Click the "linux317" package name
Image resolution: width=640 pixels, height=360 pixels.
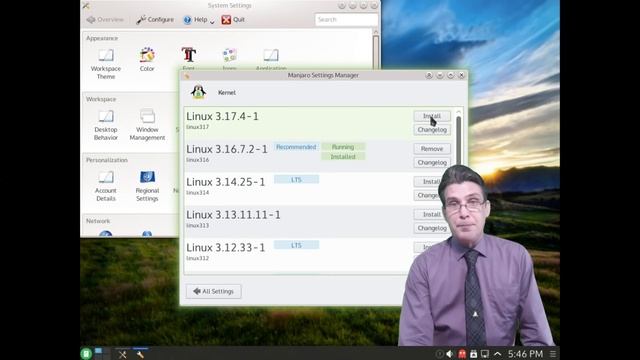click(x=198, y=127)
